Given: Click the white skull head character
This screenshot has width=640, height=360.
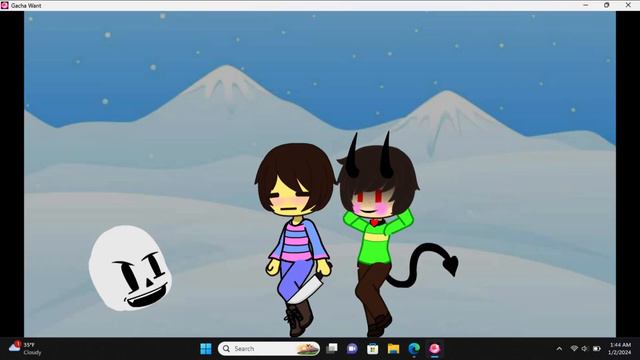Looking at the screenshot, I should (130, 268).
